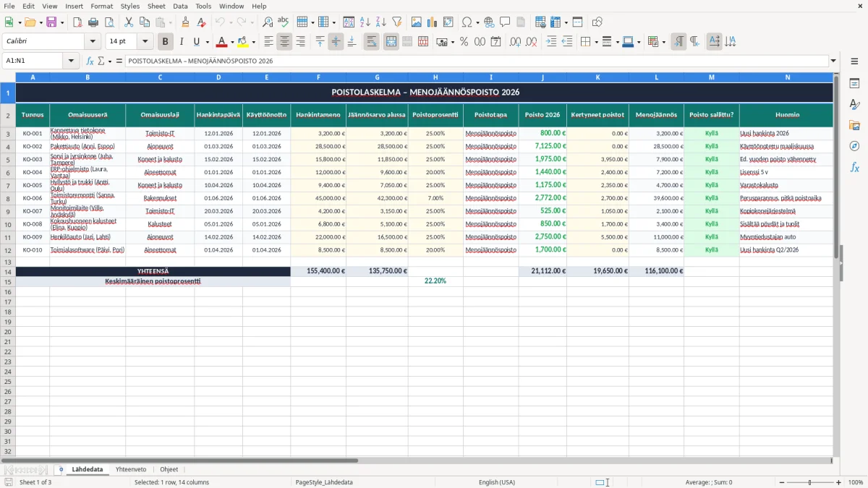868x488 pixels.
Task: Insert an image
Action: pos(417,22)
